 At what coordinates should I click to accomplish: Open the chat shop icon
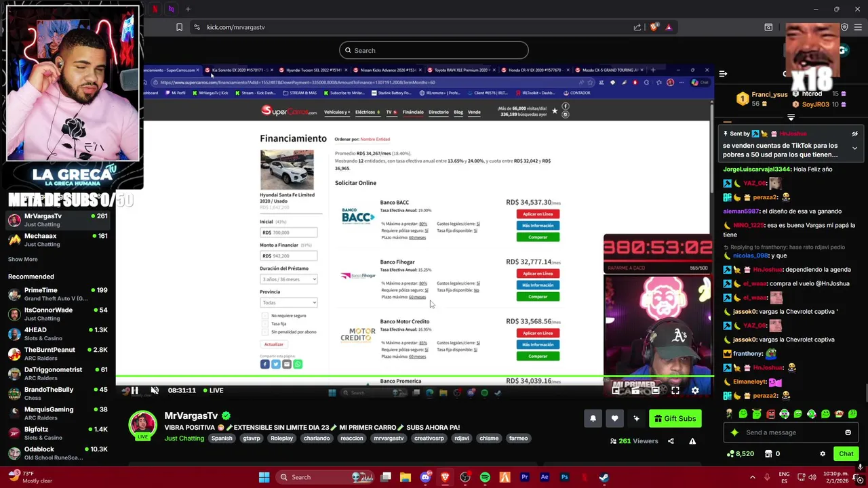pos(768,454)
